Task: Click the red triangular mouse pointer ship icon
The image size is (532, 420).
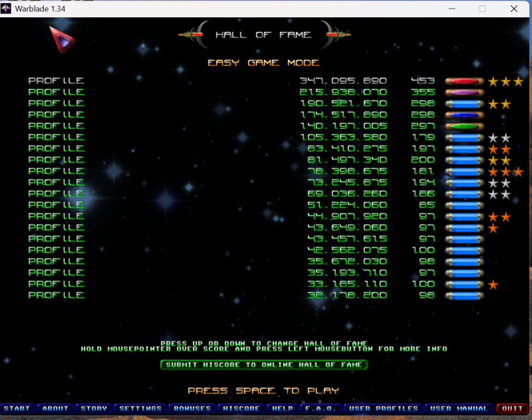Action: point(62,40)
